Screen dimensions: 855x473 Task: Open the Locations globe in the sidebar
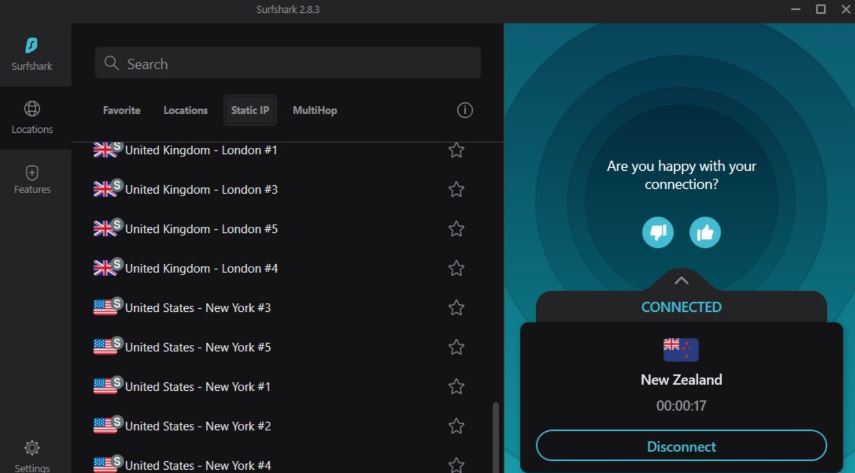tap(32, 109)
